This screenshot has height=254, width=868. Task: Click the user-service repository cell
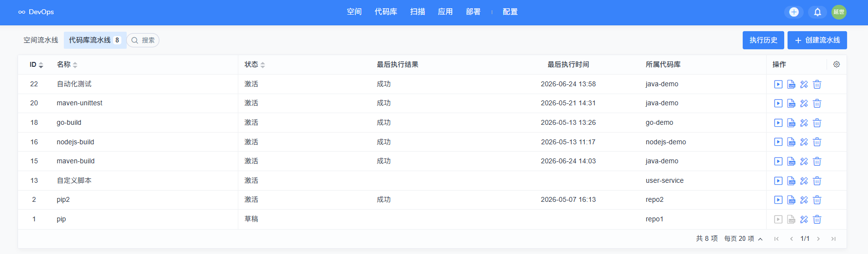[x=664, y=180]
